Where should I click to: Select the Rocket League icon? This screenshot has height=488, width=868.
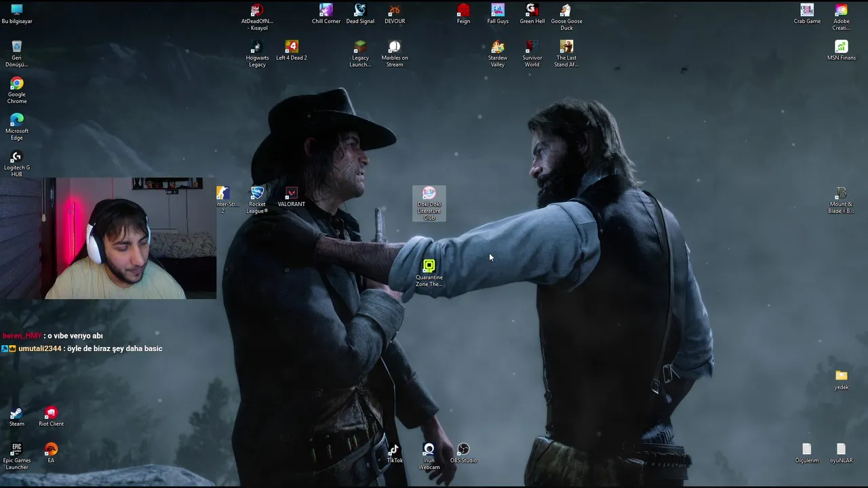257,201
